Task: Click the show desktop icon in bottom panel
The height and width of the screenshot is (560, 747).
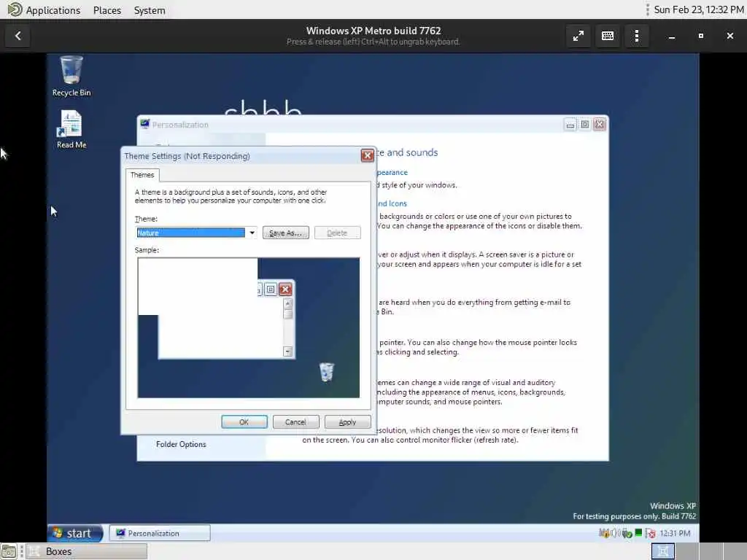Action: click(9, 551)
